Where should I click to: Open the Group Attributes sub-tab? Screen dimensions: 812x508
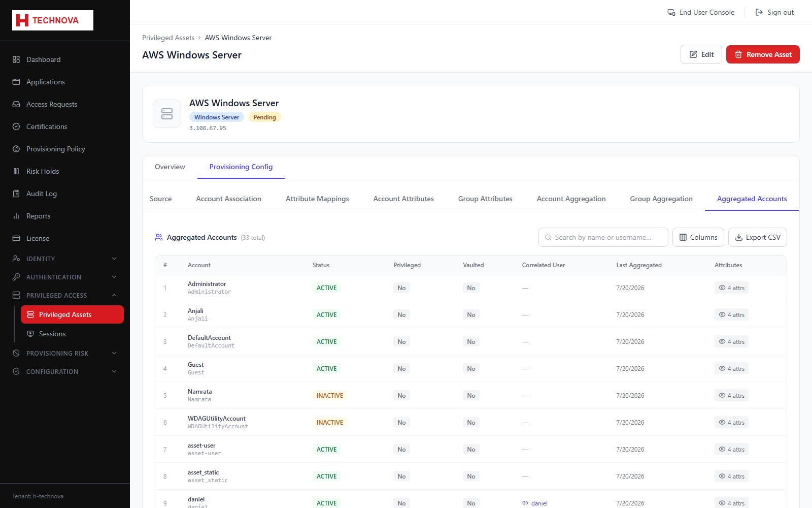[x=485, y=199]
